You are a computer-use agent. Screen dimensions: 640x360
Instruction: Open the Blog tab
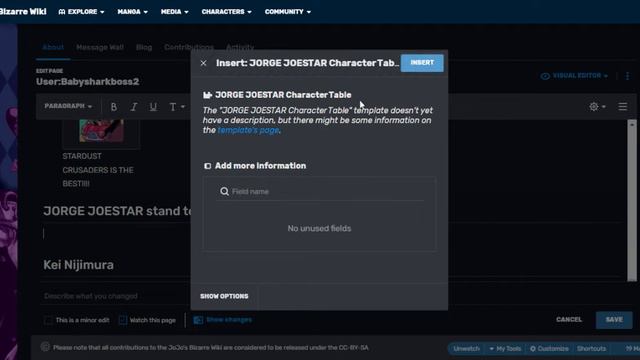tap(144, 47)
